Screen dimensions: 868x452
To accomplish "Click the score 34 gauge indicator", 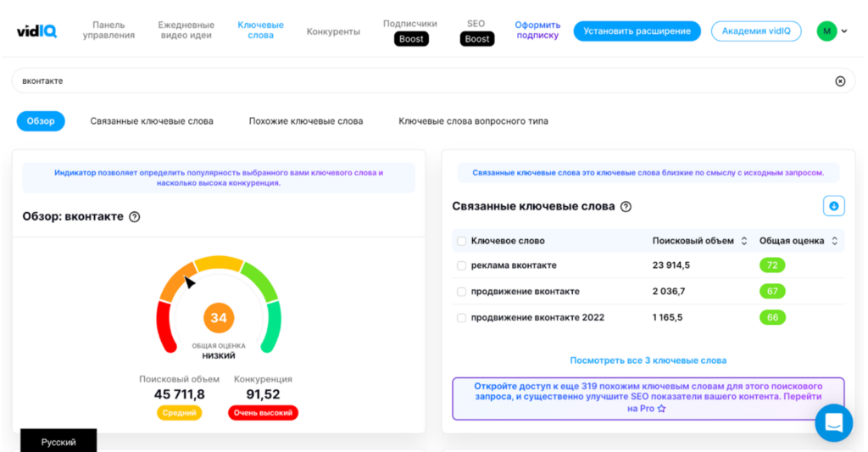I will (x=219, y=318).
